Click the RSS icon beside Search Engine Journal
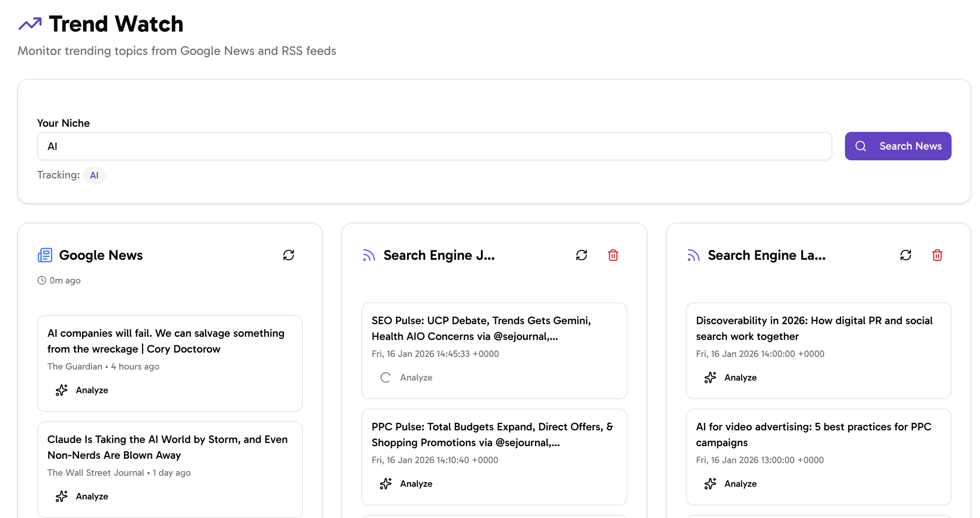 pos(368,255)
